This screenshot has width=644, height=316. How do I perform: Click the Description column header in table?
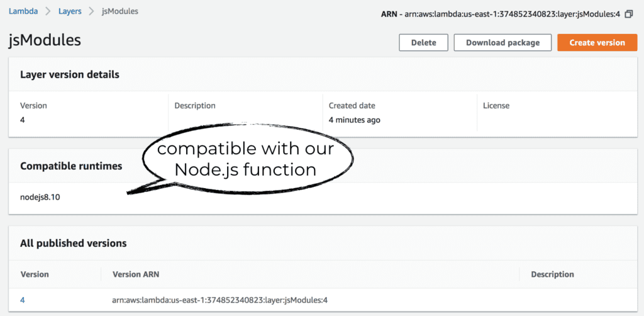click(552, 274)
